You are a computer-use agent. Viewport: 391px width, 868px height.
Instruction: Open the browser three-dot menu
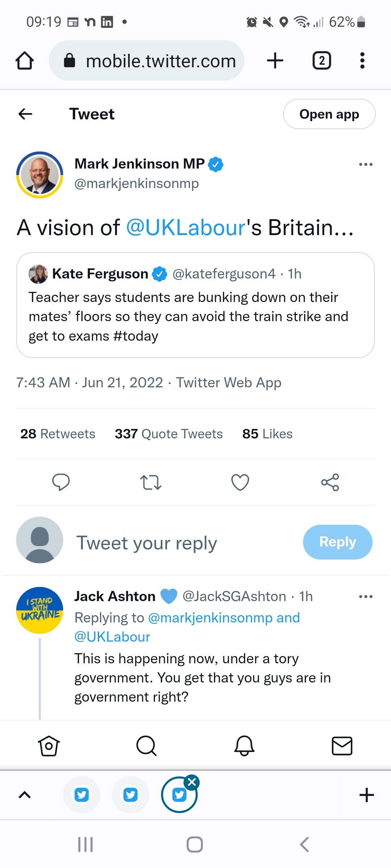coord(362,60)
